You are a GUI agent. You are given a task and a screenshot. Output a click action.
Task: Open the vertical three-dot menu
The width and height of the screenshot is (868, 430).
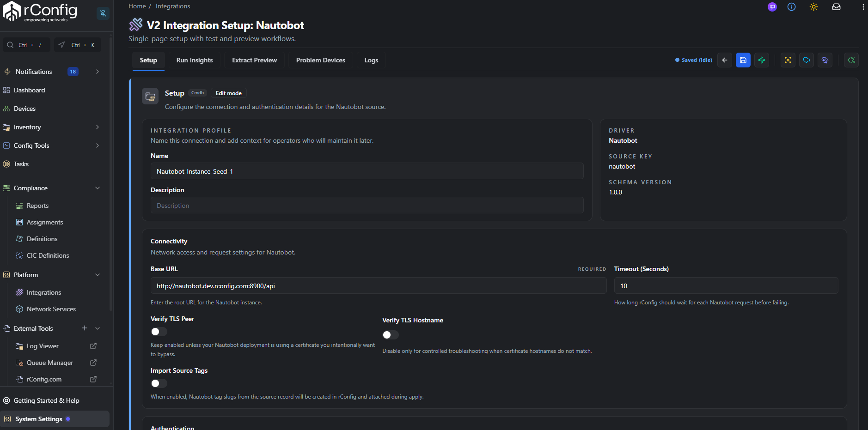[x=863, y=7]
